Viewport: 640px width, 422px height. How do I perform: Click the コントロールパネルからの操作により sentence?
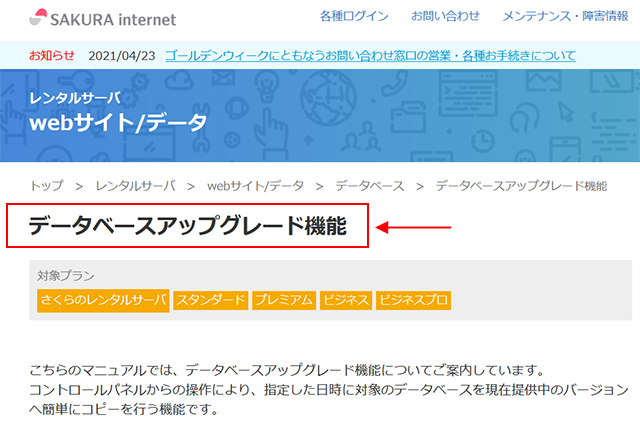tap(329, 389)
